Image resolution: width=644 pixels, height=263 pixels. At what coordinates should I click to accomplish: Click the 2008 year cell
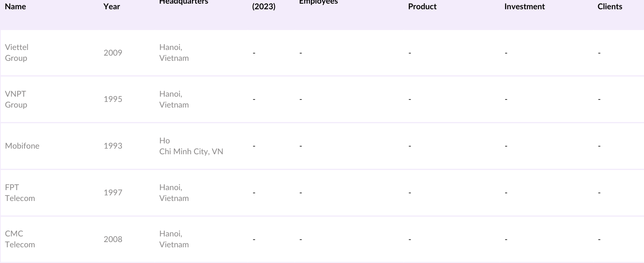(x=113, y=239)
